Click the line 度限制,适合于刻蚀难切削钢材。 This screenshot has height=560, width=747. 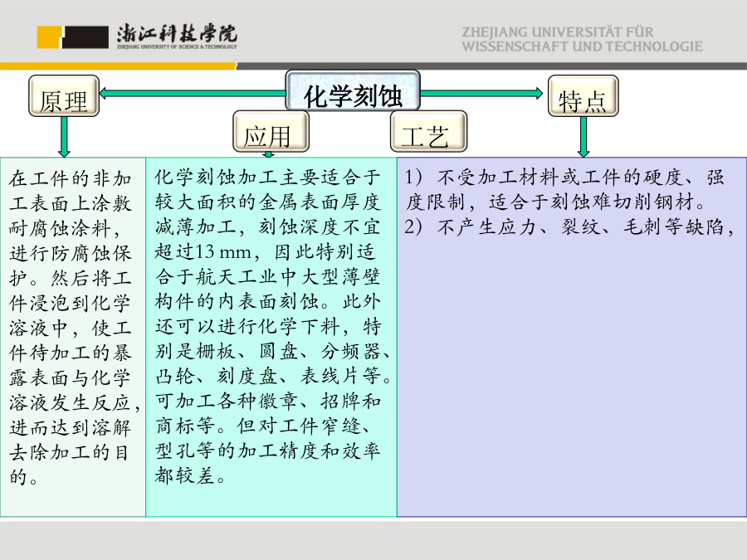555,202
